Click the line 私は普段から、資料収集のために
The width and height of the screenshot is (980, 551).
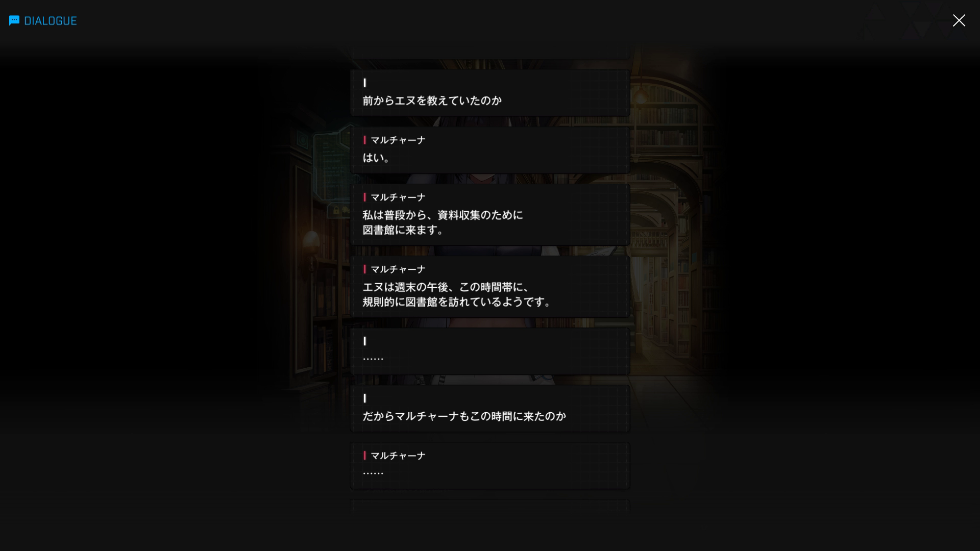(443, 215)
